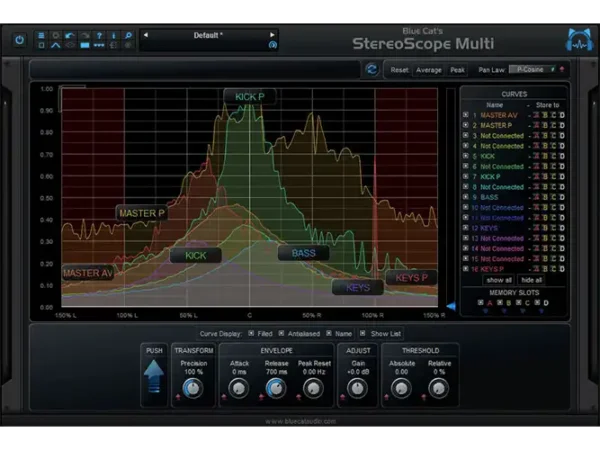Toggle visibility of curve 12 KEYS
Viewport: 600px width, 450px height.
466,228
